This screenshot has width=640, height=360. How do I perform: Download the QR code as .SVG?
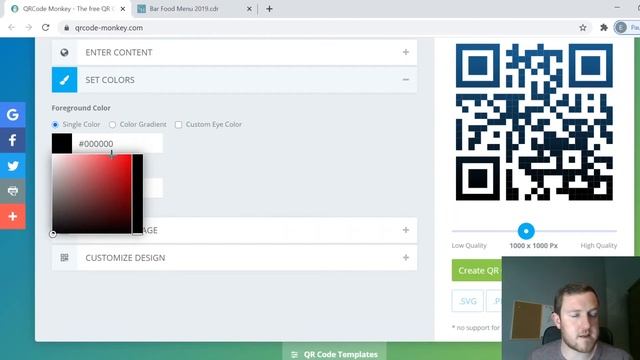point(468,301)
